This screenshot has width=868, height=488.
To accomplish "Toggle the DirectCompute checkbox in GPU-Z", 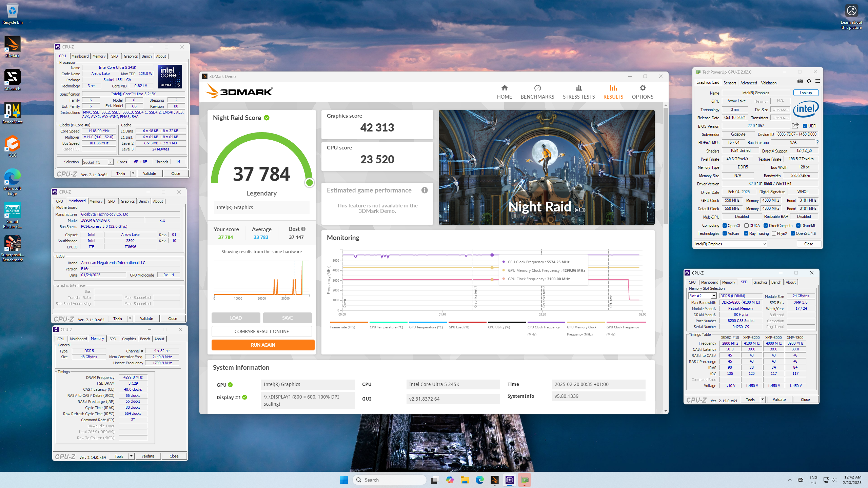I will 766,226.
